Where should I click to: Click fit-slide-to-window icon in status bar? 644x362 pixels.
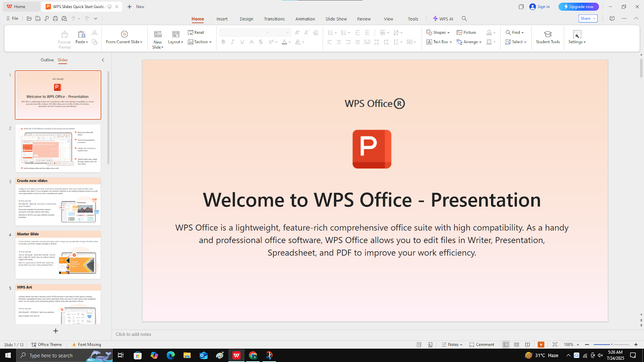point(555,345)
